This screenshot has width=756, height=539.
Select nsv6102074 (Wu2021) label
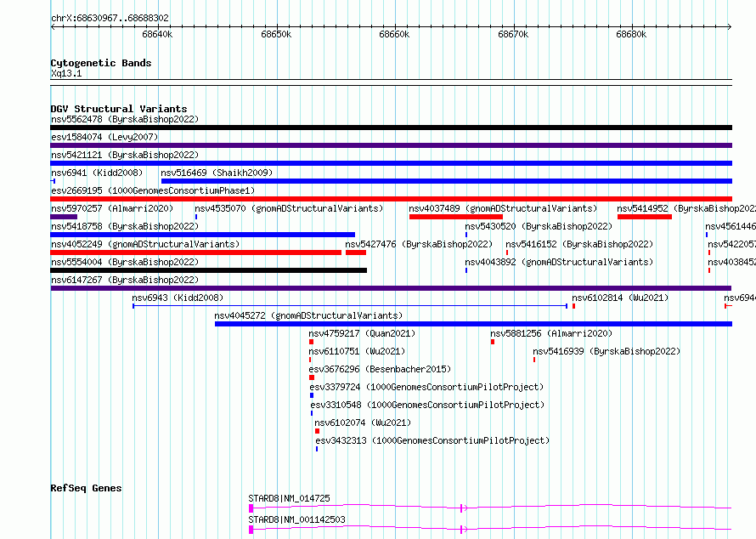pos(363,423)
